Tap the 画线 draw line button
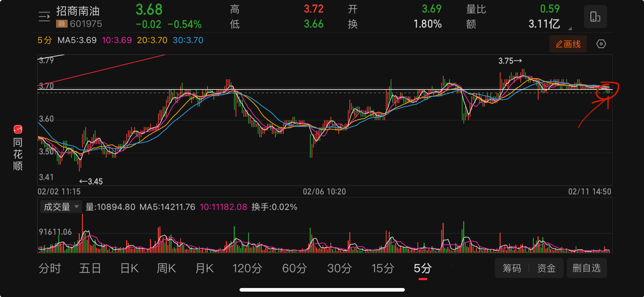 [x=568, y=44]
